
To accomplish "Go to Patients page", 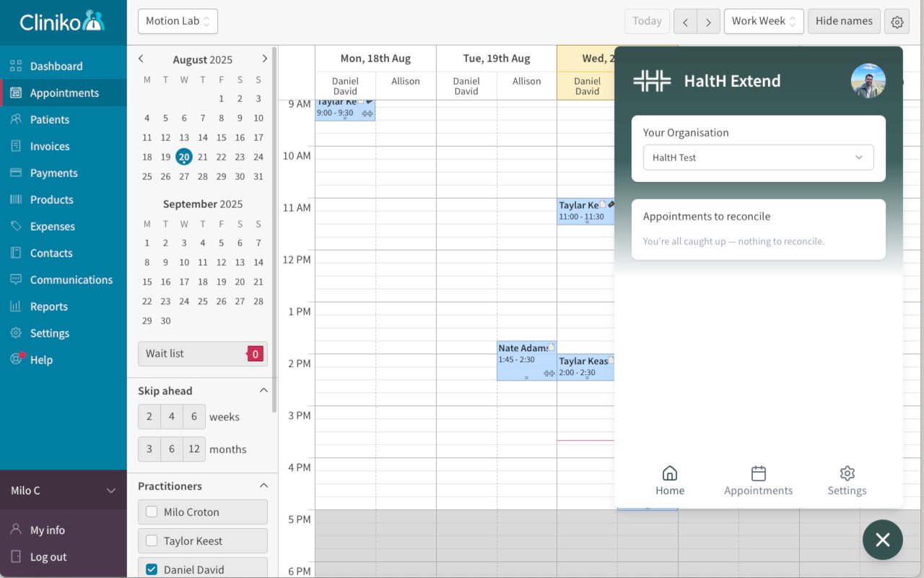I will (x=64, y=119).
